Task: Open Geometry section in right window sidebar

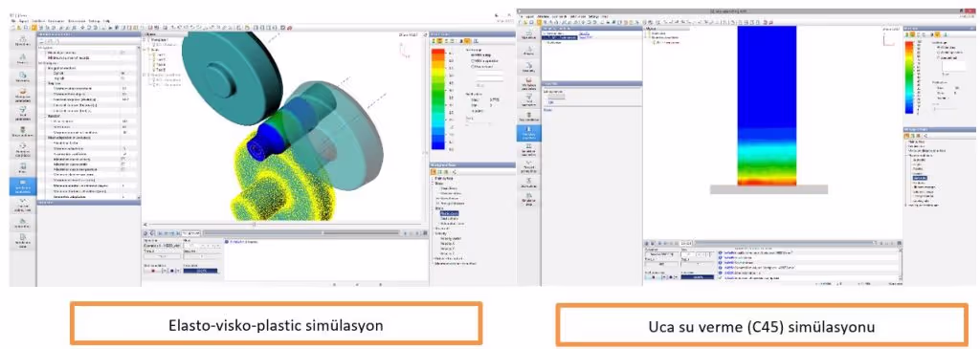Action: click(528, 68)
